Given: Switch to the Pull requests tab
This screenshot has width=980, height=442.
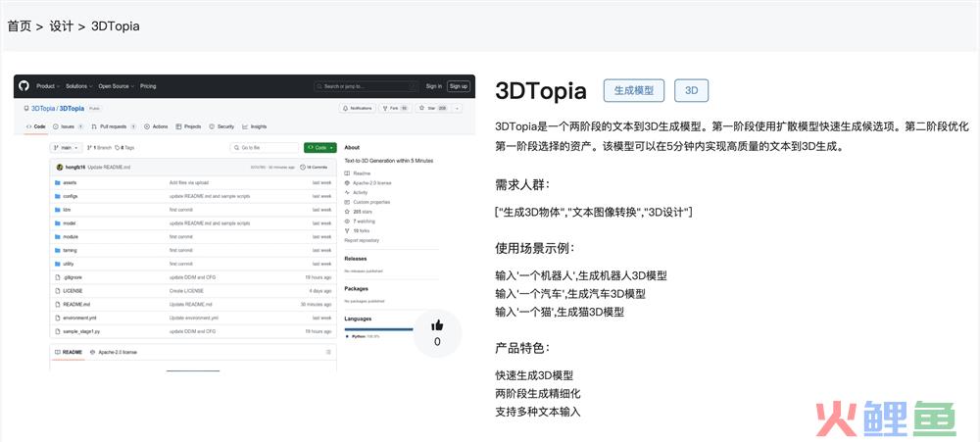Looking at the screenshot, I should 113,126.
